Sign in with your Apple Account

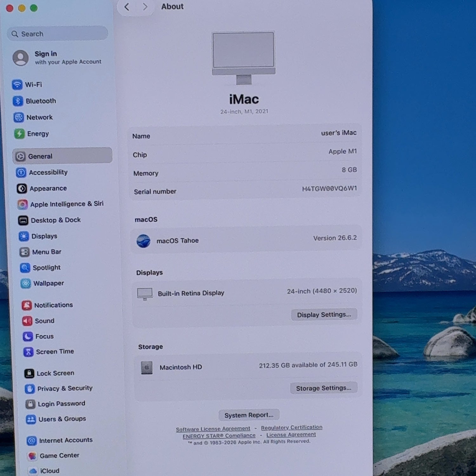coord(57,58)
